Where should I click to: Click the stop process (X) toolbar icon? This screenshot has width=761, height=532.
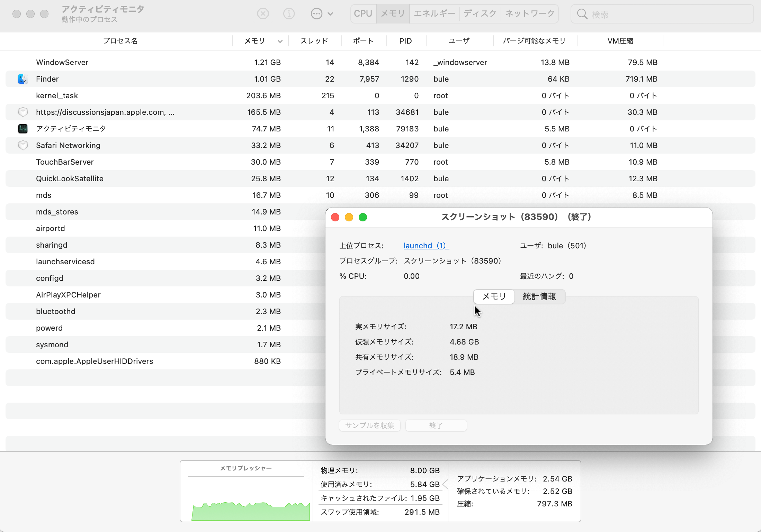point(263,14)
